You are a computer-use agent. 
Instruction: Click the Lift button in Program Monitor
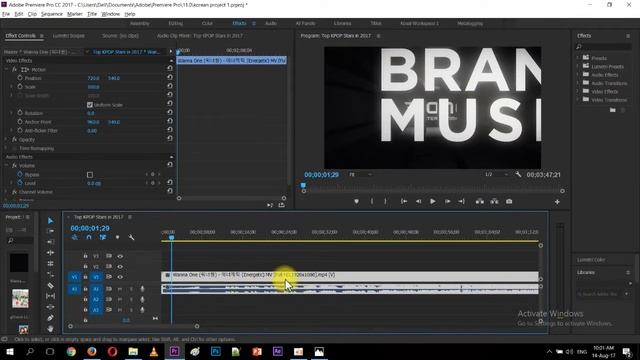(x=480, y=202)
